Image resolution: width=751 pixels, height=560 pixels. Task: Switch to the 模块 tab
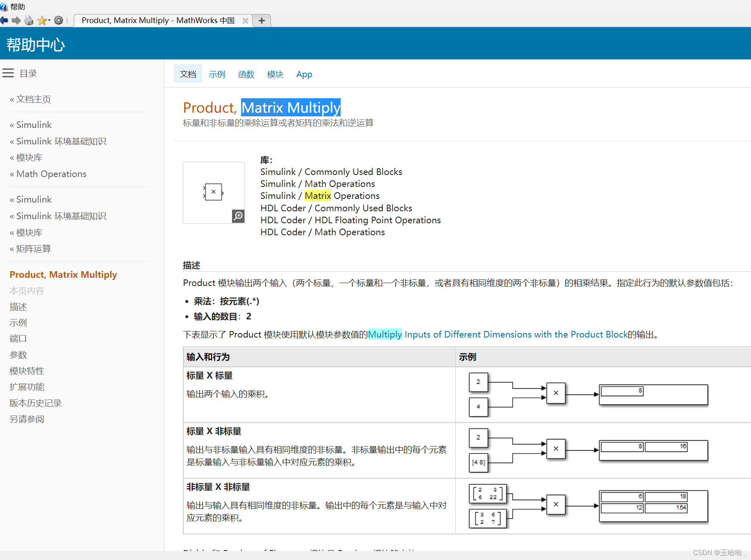(x=275, y=74)
